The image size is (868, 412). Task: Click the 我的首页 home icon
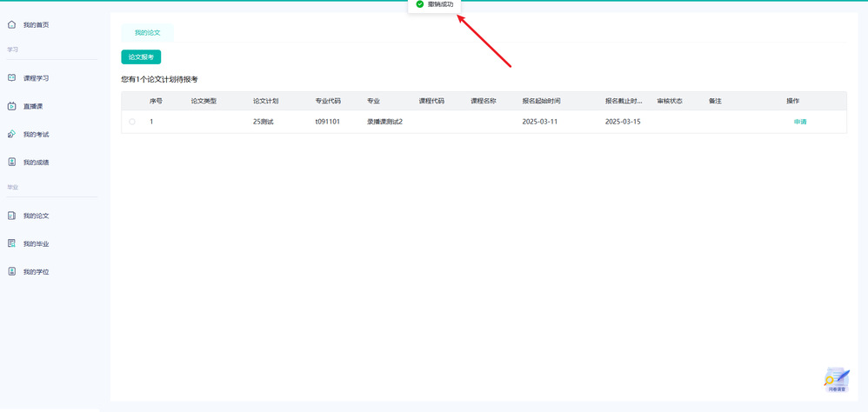coord(11,24)
